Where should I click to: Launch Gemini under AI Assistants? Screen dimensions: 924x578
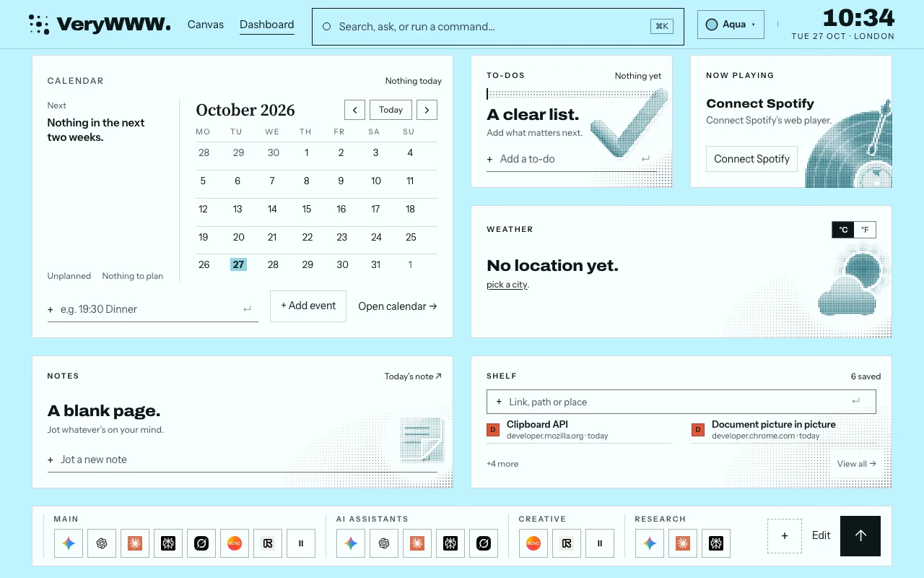(x=351, y=543)
